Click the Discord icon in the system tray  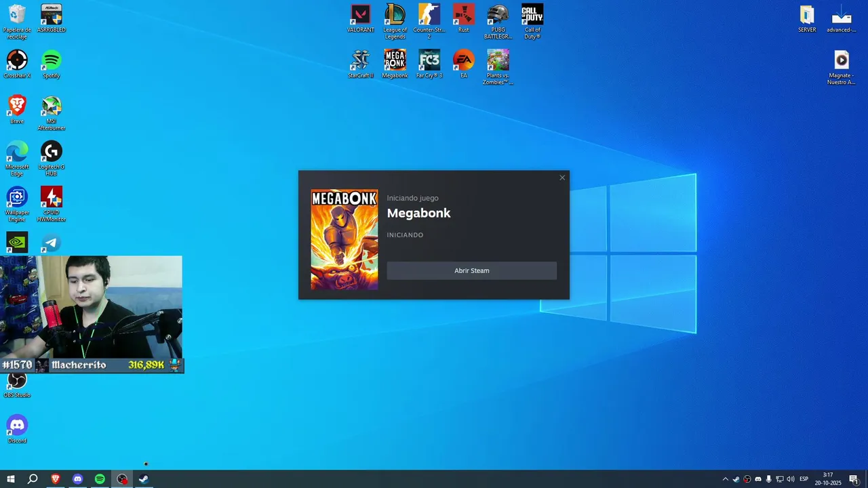758,479
